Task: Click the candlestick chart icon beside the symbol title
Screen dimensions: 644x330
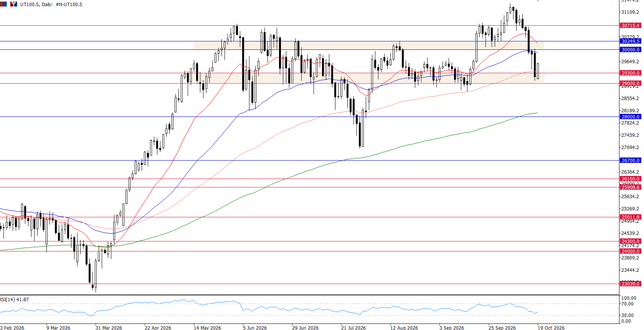Action: point(14,4)
